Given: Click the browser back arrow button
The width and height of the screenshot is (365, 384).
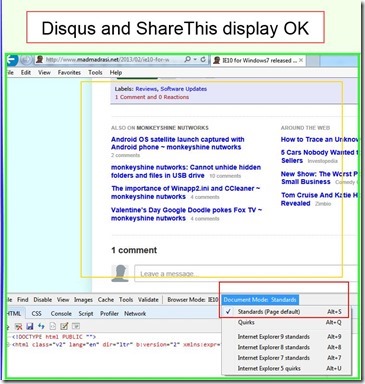Looking at the screenshot, I should [x=12, y=60].
